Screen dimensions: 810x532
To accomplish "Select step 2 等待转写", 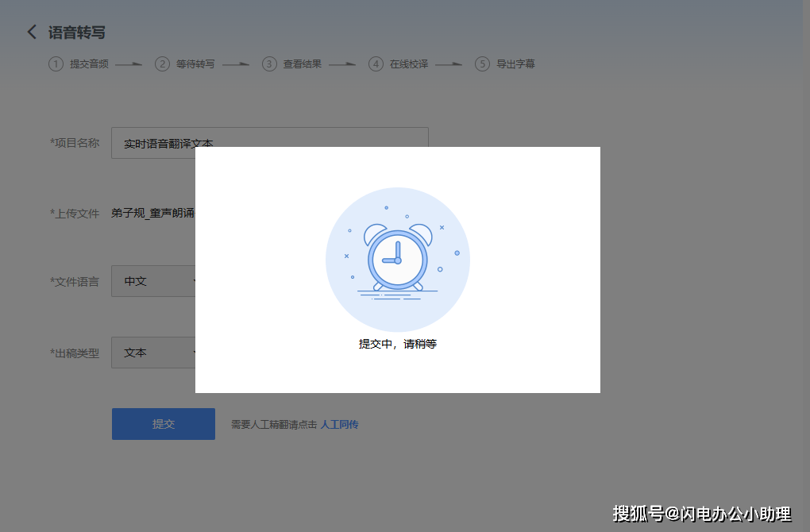I will [185, 64].
